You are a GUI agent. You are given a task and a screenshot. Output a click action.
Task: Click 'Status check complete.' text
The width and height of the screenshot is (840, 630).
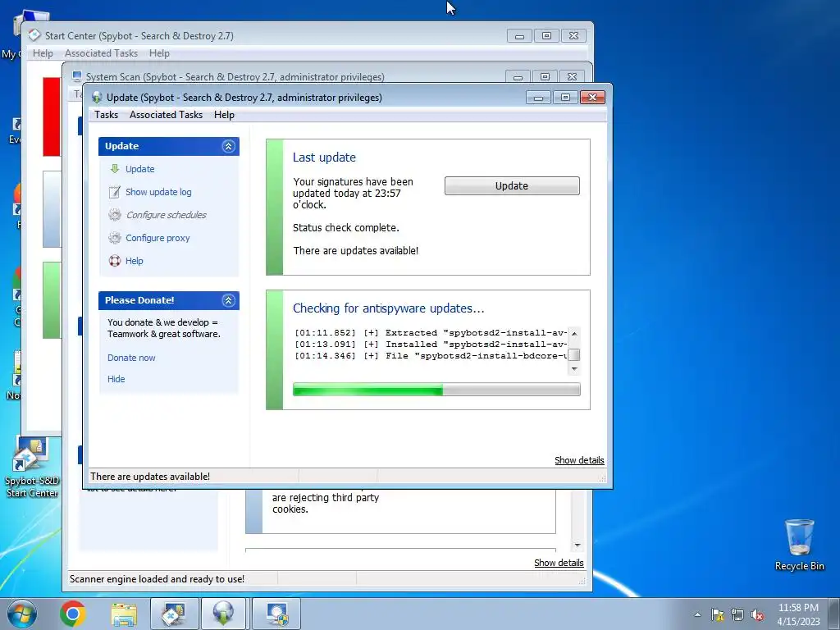346,228
